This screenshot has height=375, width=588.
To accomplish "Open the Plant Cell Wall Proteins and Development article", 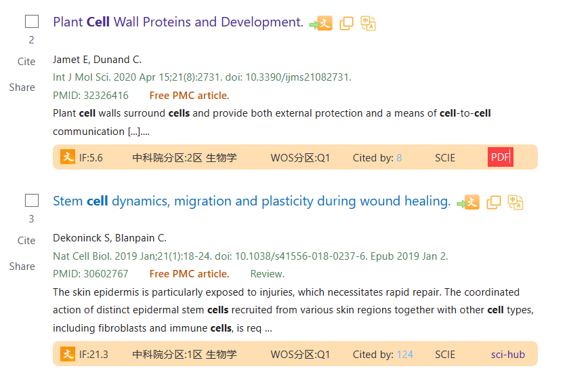I will [x=178, y=22].
